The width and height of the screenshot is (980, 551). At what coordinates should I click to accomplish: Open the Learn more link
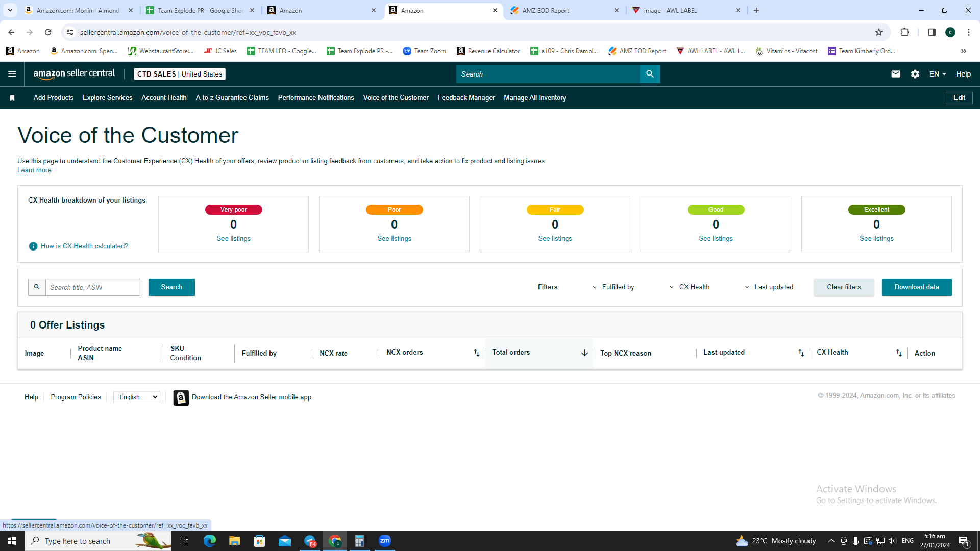(34, 170)
